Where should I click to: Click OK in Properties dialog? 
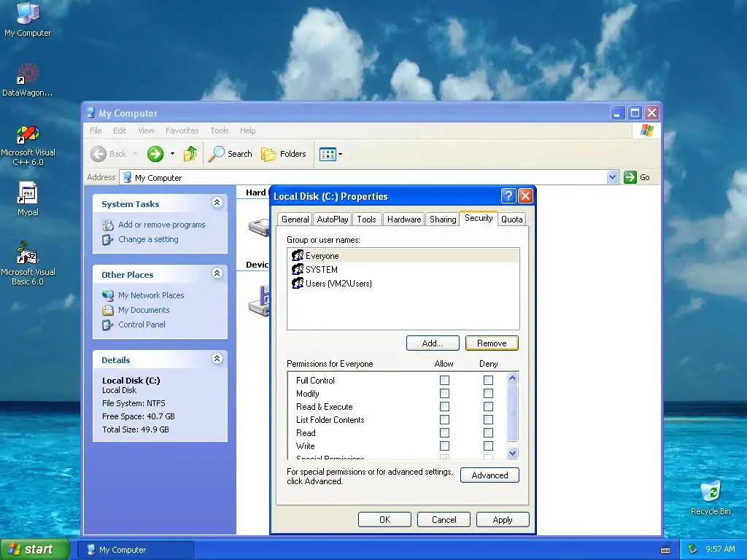click(x=384, y=519)
